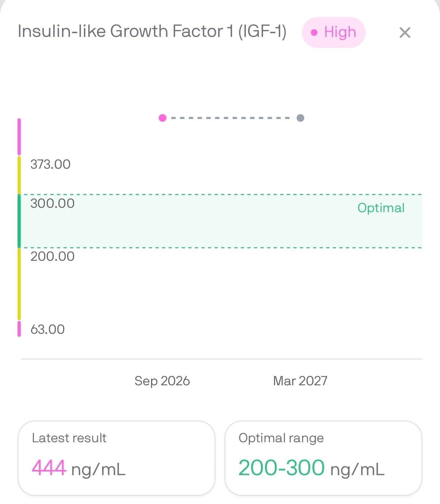Tap the green optimal-range bar segment
This screenshot has height=504, width=440.
(19, 221)
